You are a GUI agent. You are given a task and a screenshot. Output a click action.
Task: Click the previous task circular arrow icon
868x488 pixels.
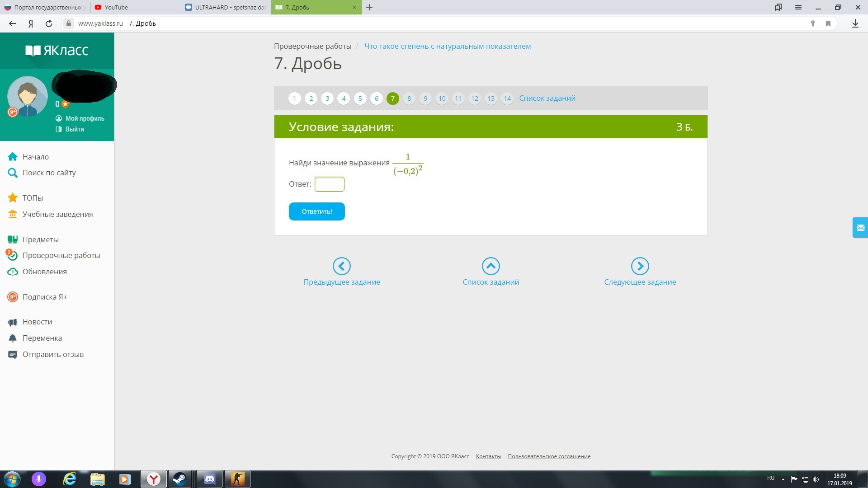pos(341,266)
